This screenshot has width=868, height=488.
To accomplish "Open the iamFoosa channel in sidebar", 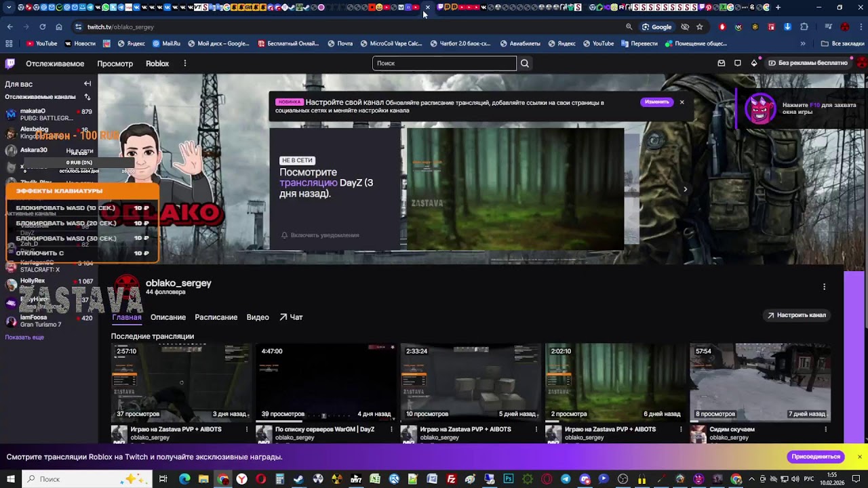I will pos(49,321).
